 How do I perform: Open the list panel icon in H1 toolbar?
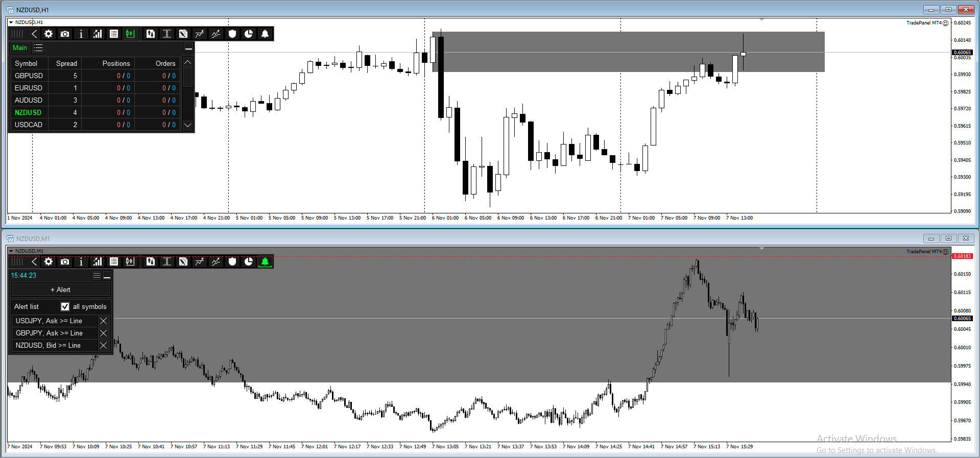pos(114,34)
